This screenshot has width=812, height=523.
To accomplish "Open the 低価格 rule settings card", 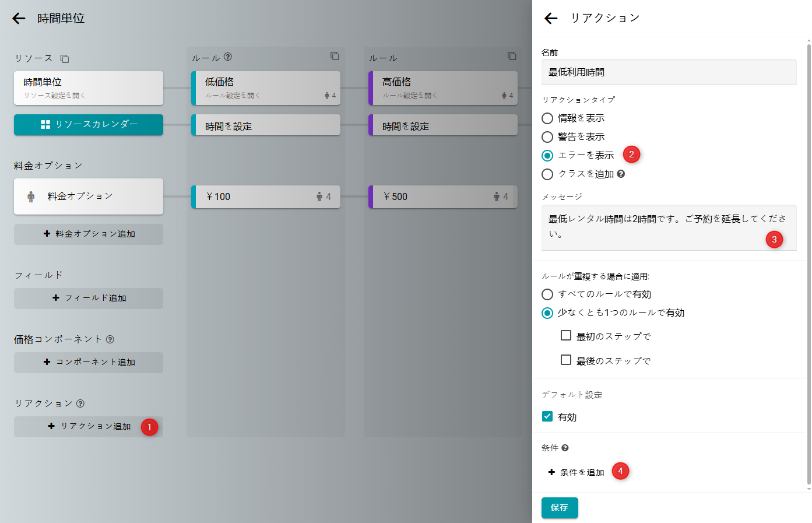I will click(266, 88).
